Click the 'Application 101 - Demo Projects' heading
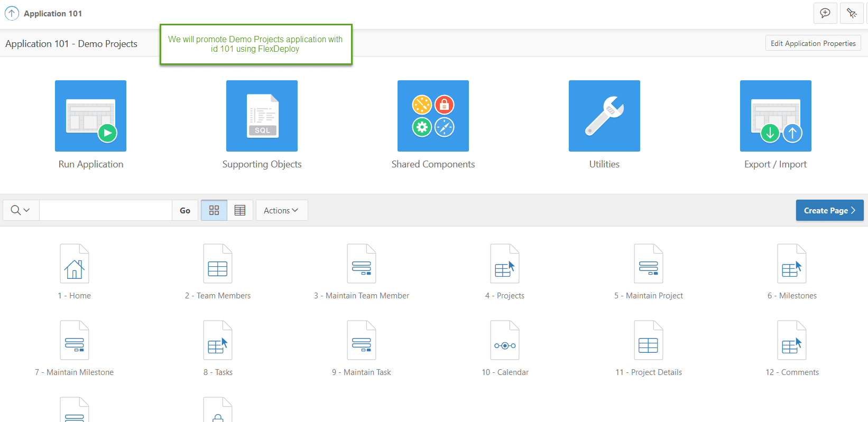Screen dimensions: 868x422 tap(71, 44)
